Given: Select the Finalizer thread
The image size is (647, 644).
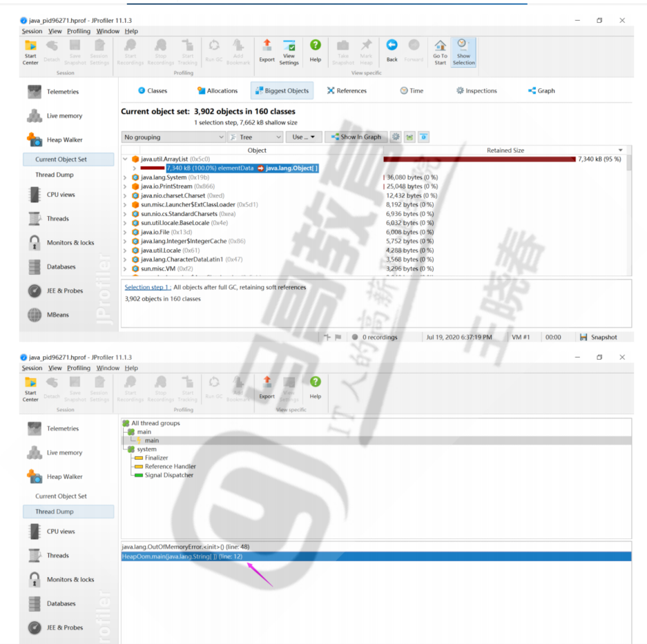Looking at the screenshot, I should pyautogui.click(x=156, y=458).
